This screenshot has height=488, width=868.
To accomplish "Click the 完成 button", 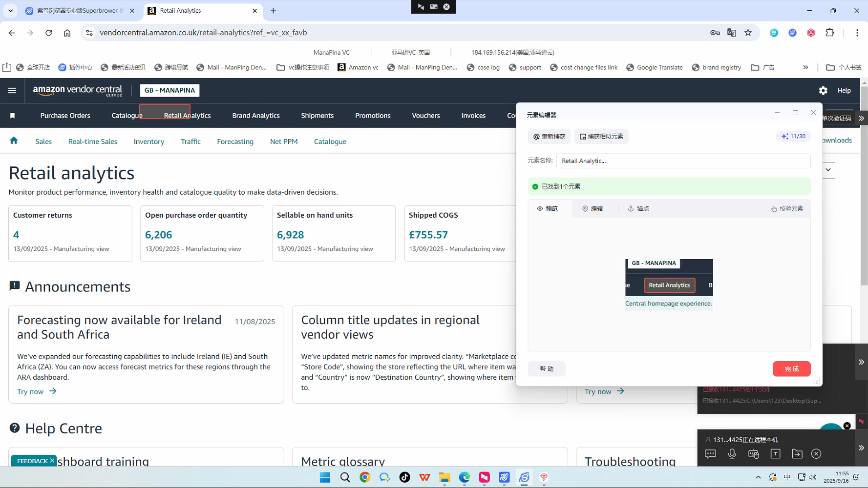I will coord(791,369).
